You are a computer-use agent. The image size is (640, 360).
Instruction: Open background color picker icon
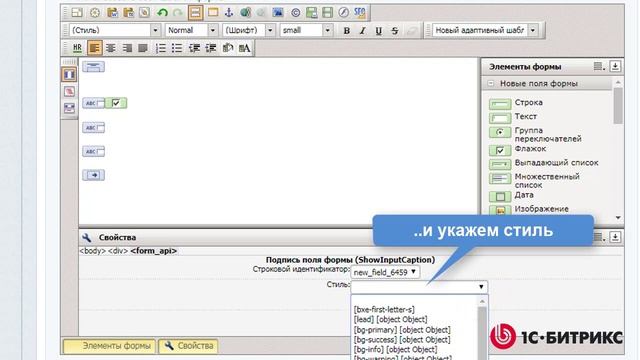(228, 48)
